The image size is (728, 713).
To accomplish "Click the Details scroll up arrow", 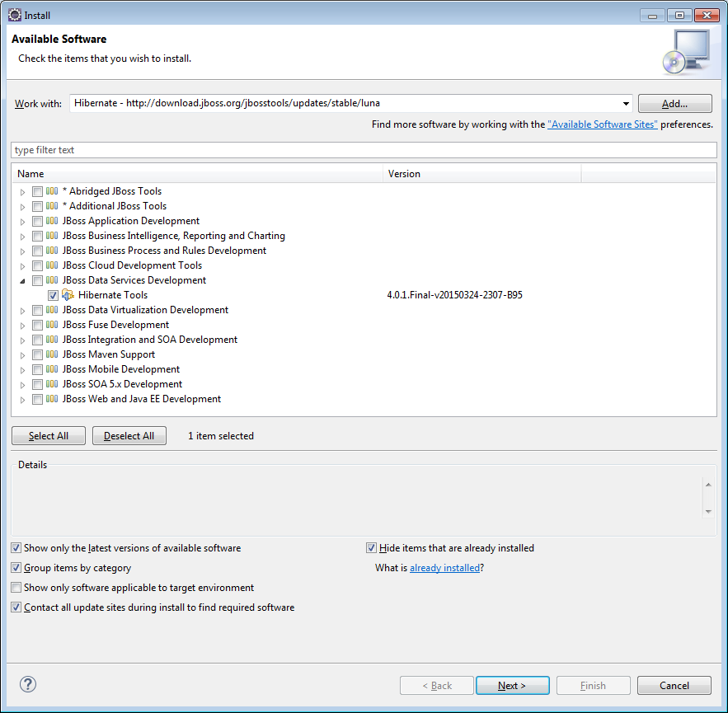I will 708,485.
